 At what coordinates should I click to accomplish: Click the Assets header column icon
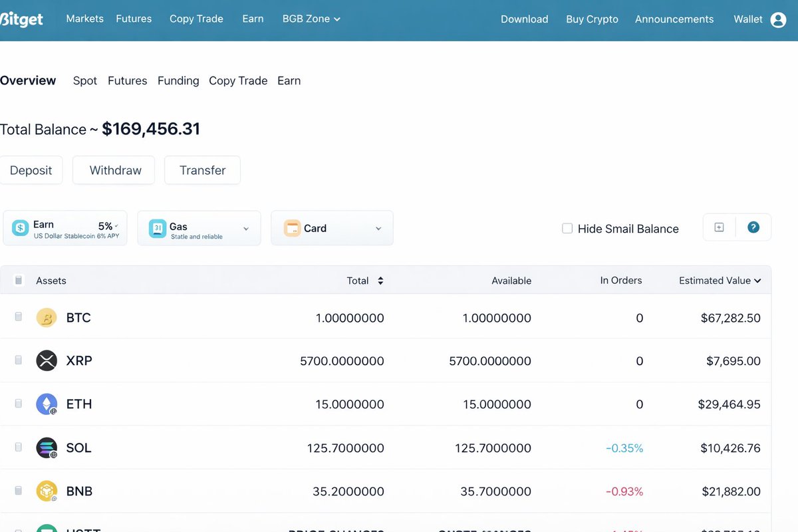tap(19, 281)
